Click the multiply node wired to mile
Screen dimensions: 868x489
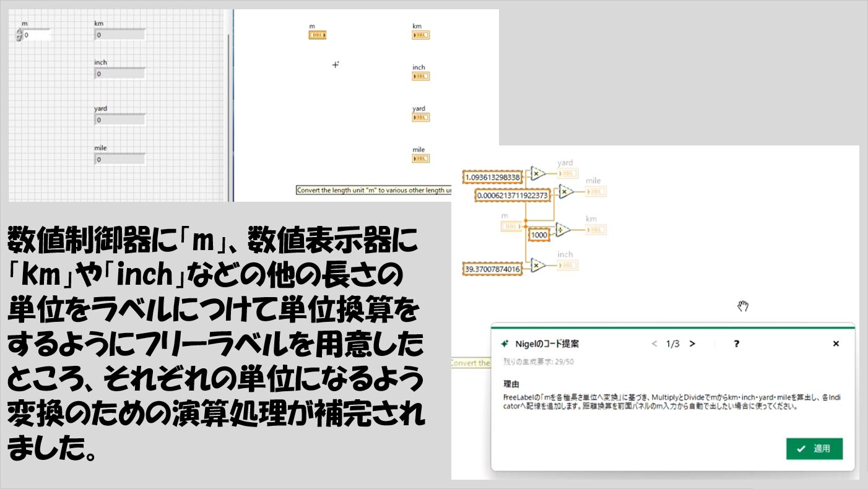pyautogui.click(x=565, y=192)
